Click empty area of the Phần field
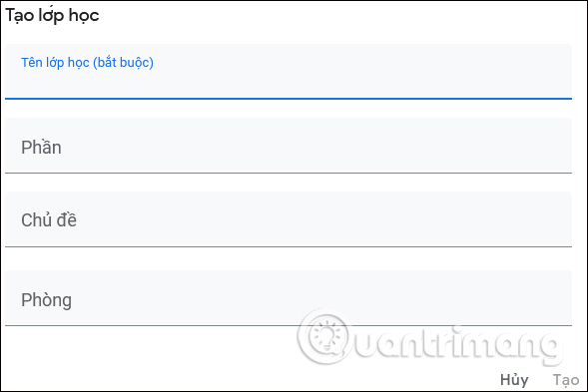The height and width of the screenshot is (392, 588). [x=316, y=147]
